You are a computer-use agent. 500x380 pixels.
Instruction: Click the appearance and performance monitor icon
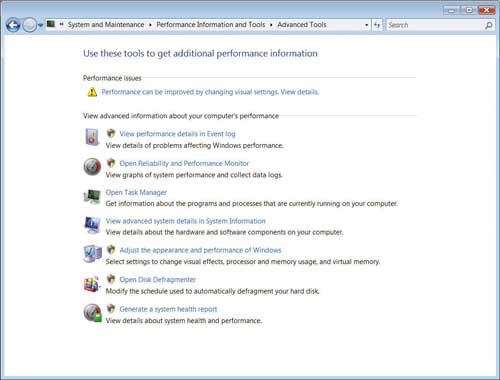(92, 254)
